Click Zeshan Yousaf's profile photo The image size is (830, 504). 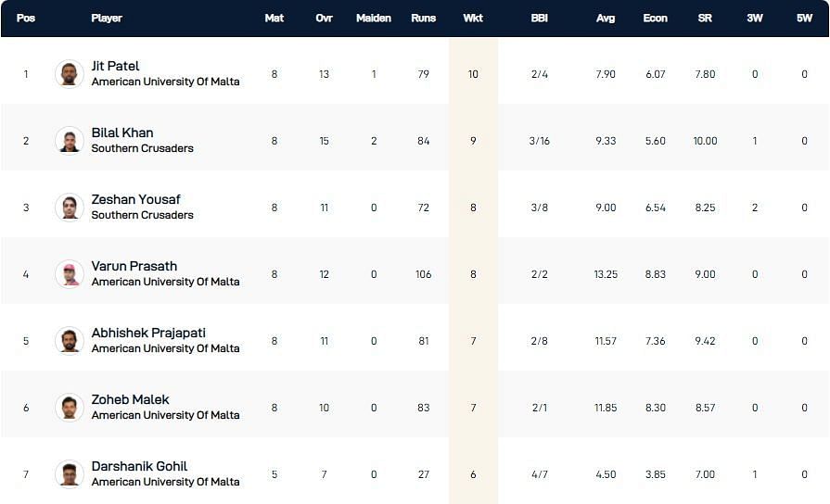tap(70, 208)
